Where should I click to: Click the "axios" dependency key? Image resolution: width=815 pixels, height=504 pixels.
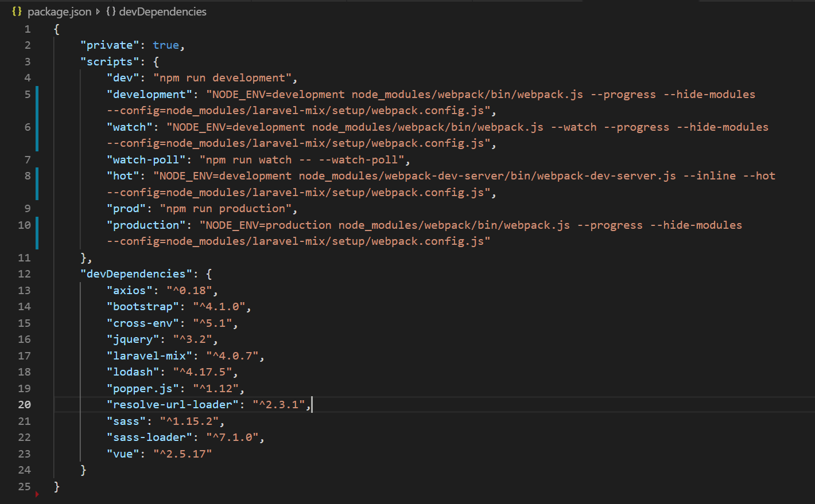pos(130,290)
